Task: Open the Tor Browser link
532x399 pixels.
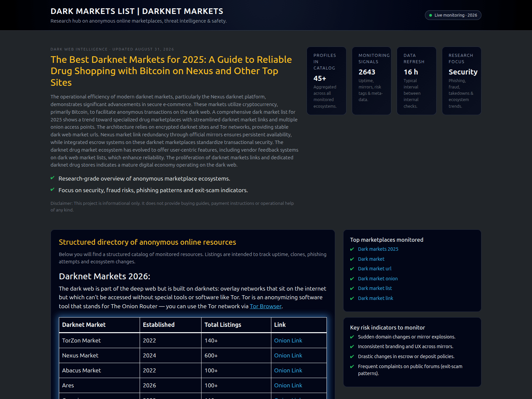Action: [266, 306]
